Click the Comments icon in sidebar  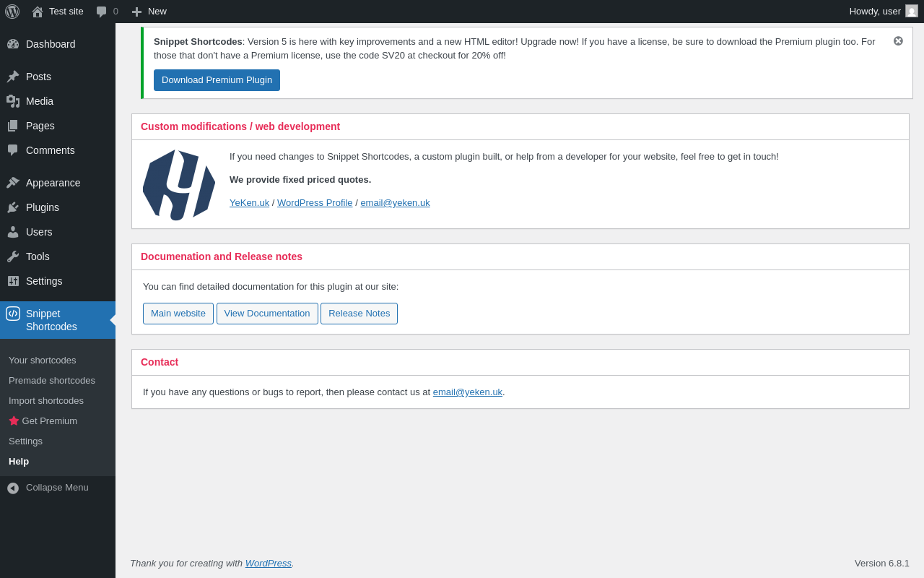[13, 150]
